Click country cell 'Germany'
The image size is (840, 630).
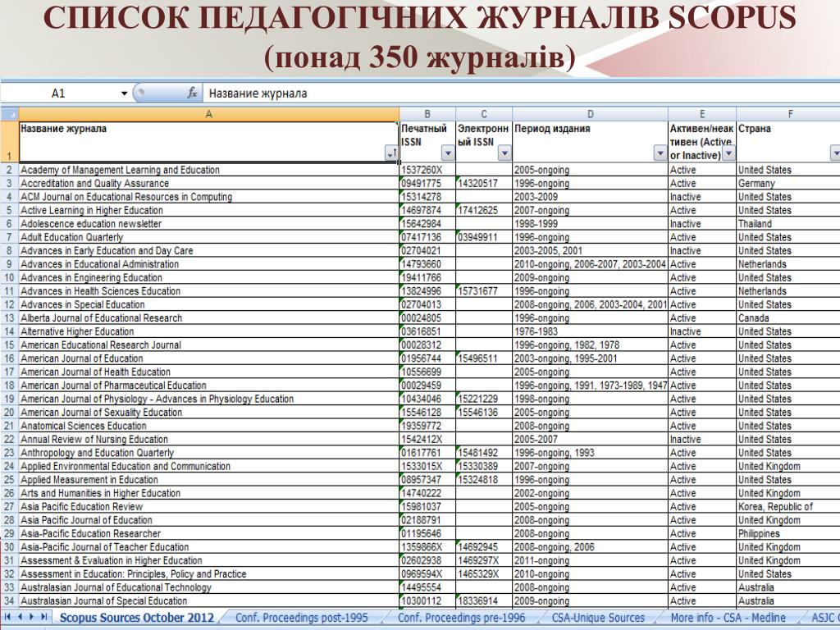click(x=788, y=183)
